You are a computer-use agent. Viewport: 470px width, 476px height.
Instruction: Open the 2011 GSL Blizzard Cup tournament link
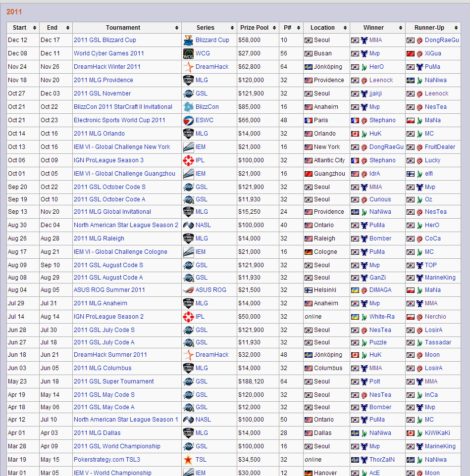coord(105,40)
